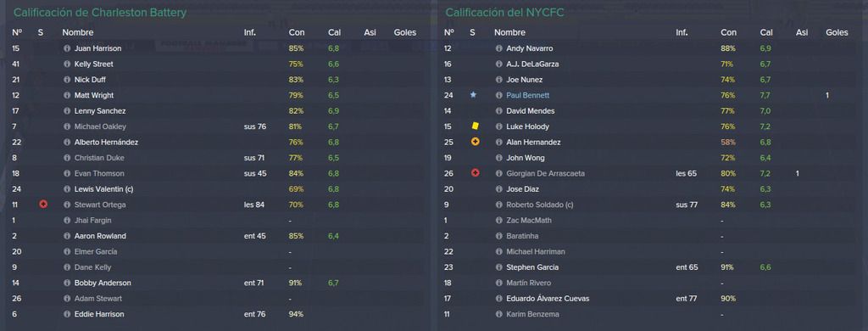Click info icon beside Eddie Harrison

[x=67, y=314]
